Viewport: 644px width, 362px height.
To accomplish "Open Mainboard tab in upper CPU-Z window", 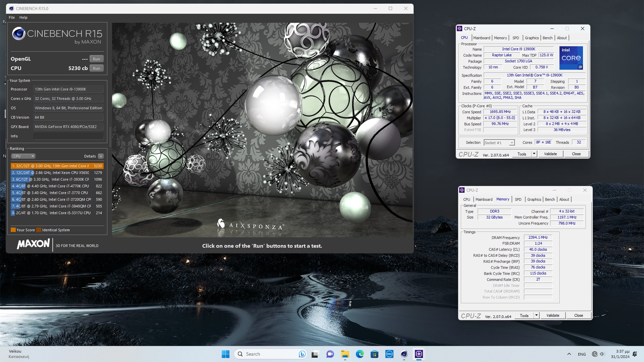I will point(482,38).
